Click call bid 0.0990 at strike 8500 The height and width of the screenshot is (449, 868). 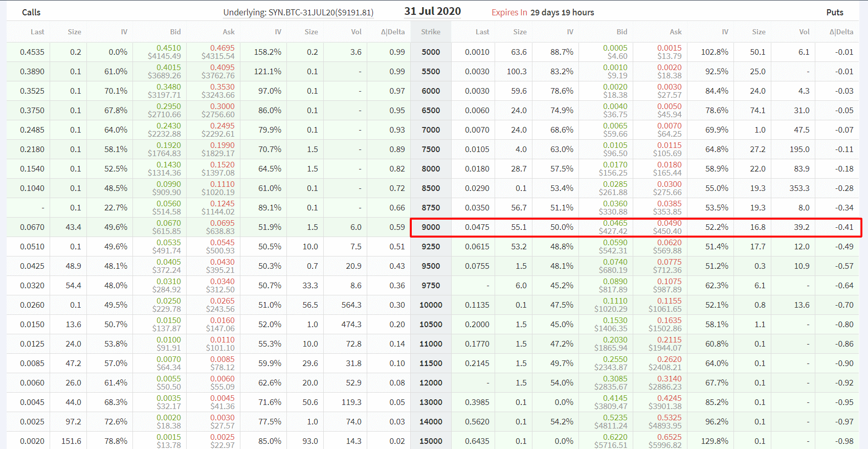click(169, 184)
